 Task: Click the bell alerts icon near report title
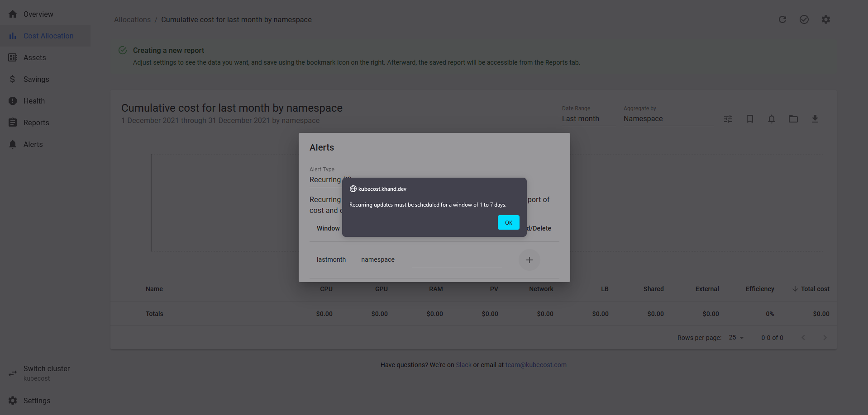point(772,119)
